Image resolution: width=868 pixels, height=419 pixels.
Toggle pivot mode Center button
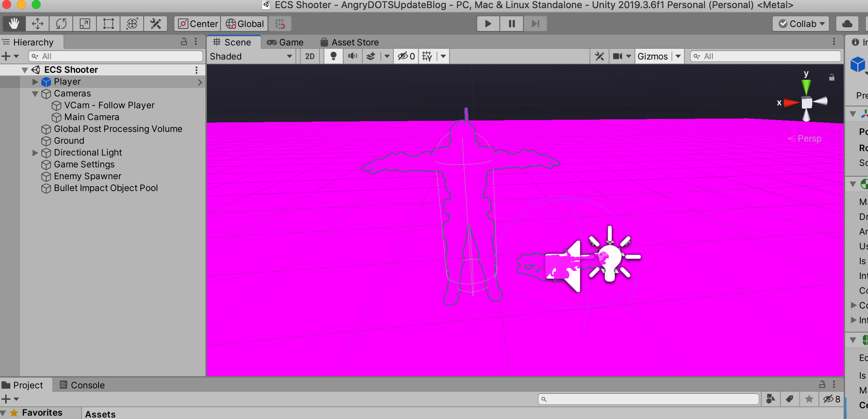click(198, 24)
